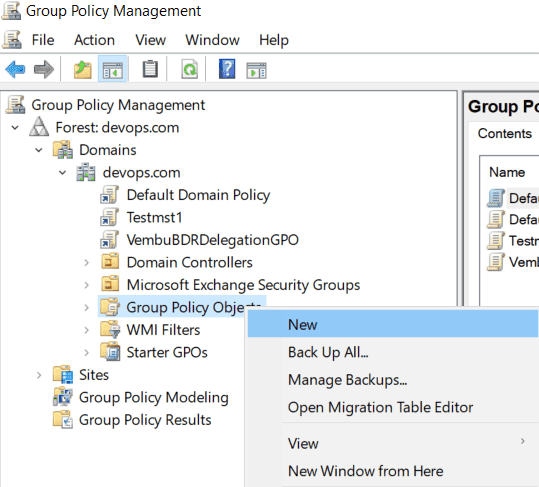Select WMI Filters tree item
This screenshot has height=487, width=539.
click(163, 330)
